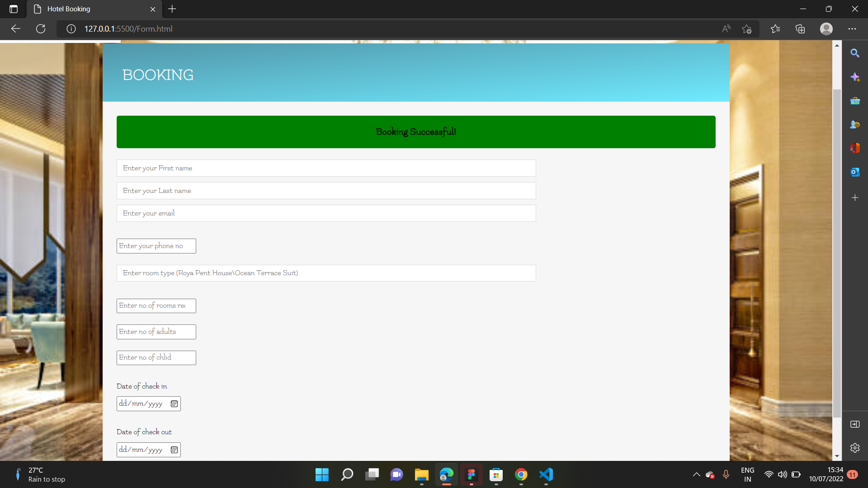The width and height of the screenshot is (868, 488).
Task: Open Copilot from the sidebar
Action: pos(855,77)
